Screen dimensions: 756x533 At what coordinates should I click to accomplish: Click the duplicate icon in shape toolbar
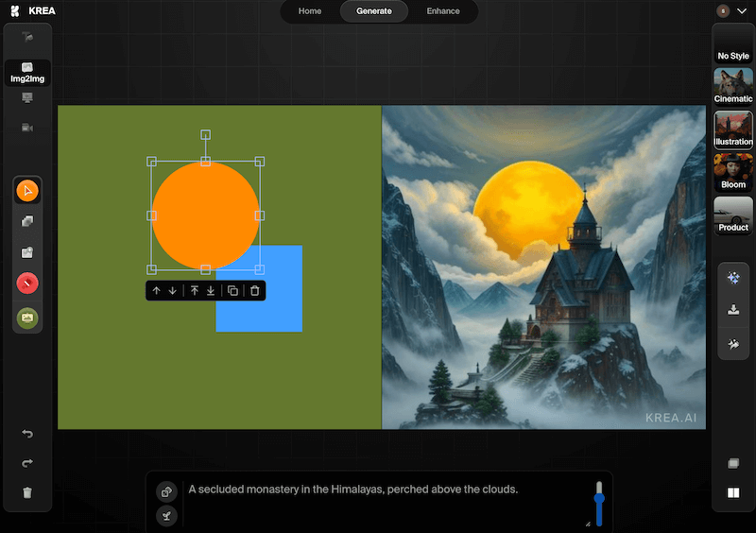232,291
